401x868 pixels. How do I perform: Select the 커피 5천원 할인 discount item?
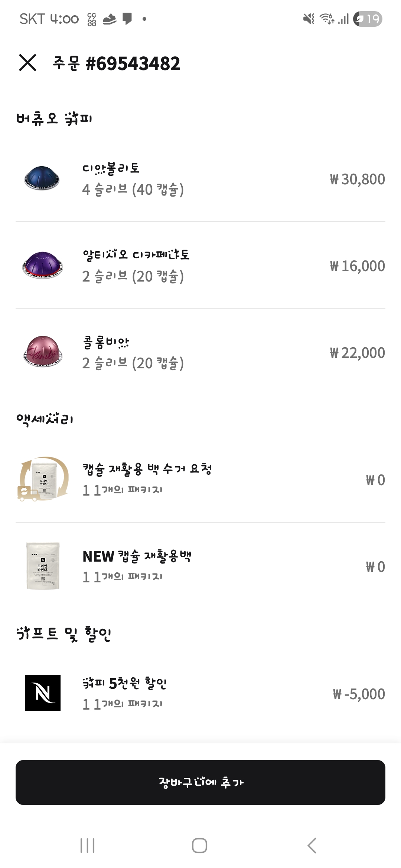click(124, 683)
